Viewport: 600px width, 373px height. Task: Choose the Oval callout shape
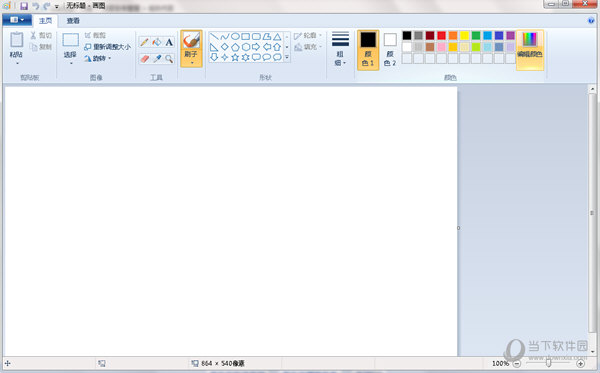[267, 57]
